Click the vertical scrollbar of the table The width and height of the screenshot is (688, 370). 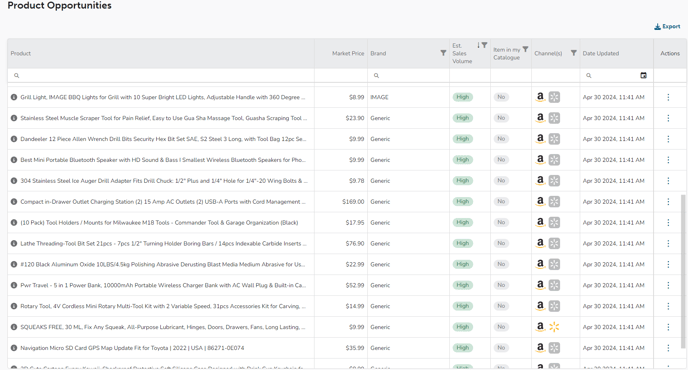(683, 271)
